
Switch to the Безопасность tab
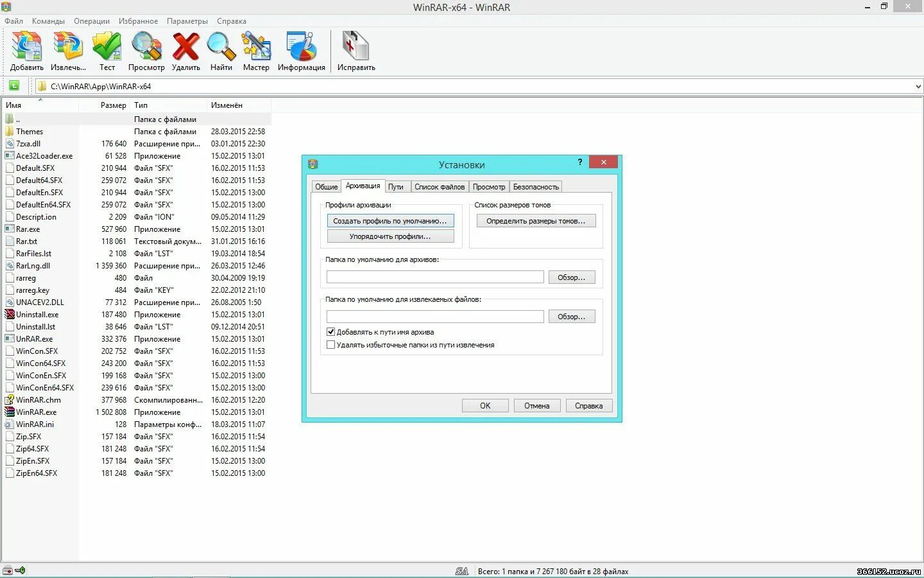click(536, 187)
